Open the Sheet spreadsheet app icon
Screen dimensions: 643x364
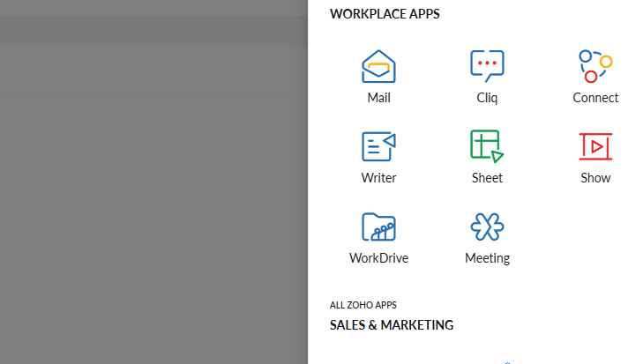(487, 146)
